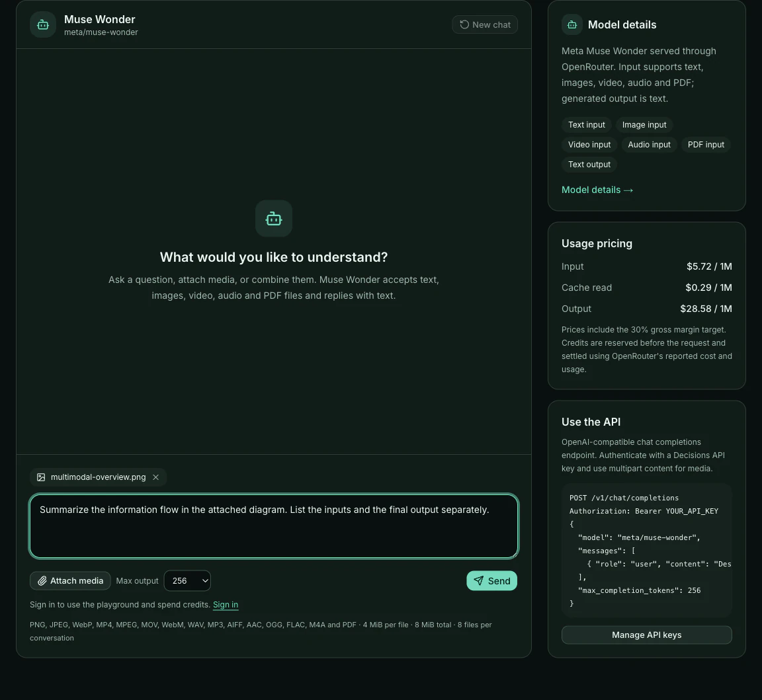Click the image file icon on multimodal-overview.png chip
Image resolution: width=762 pixels, height=700 pixels.
click(x=41, y=477)
